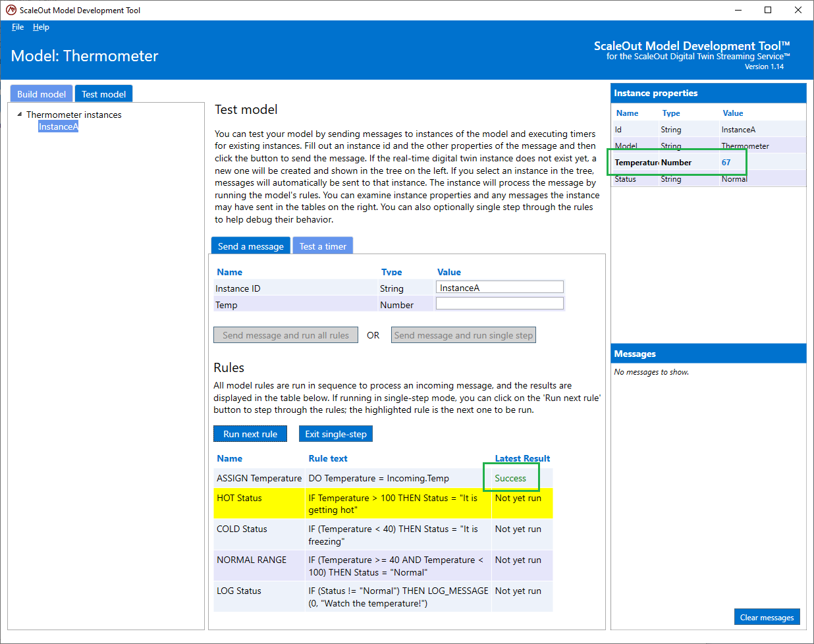Click the empty Temp value input field

pyautogui.click(x=500, y=304)
